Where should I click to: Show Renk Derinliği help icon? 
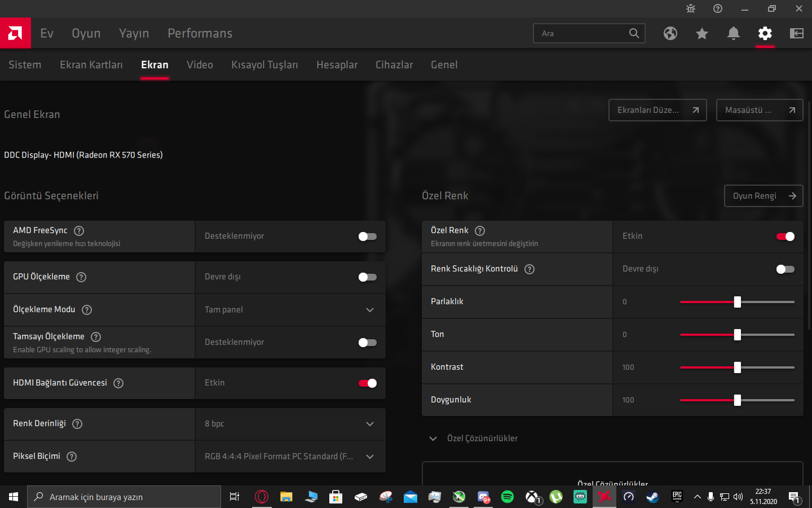(x=77, y=424)
